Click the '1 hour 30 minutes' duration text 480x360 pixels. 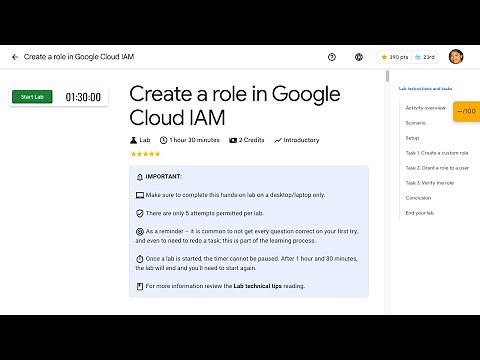point(194,140)
